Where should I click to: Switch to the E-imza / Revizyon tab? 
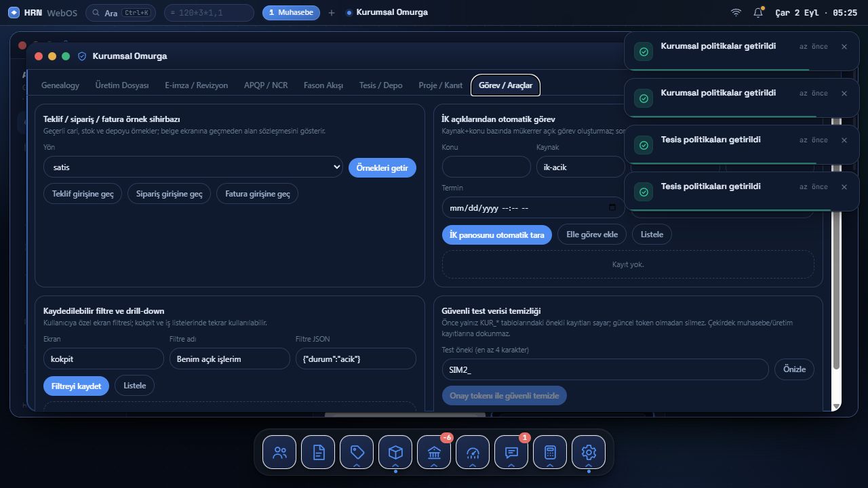point(196,85)
